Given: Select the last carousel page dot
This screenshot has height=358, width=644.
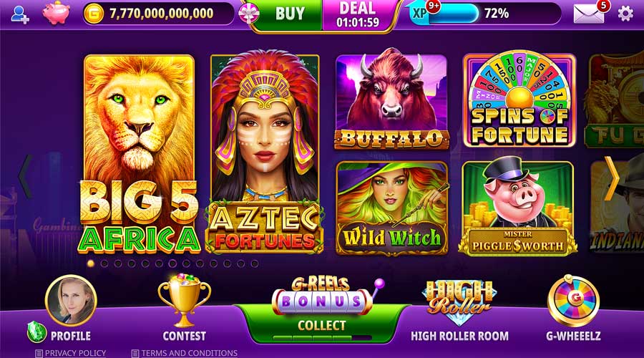Looking at the screenshot, I should 254,263.
